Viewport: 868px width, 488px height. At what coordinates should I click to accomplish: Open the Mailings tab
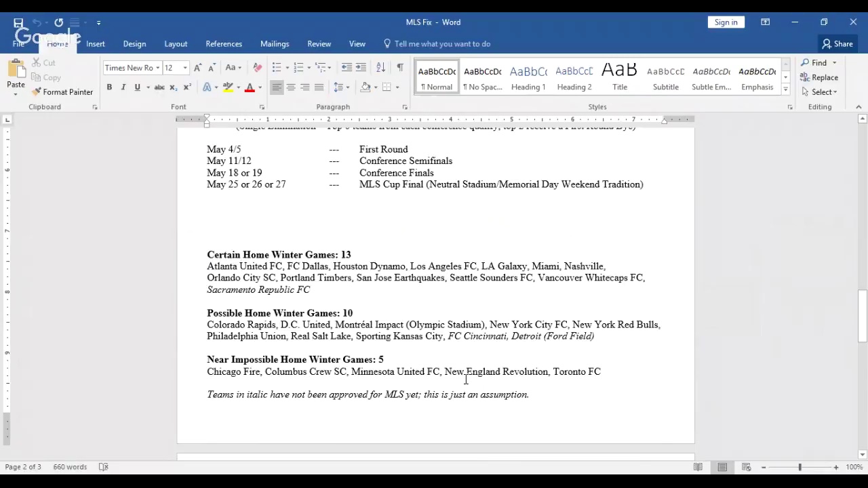[275, 44]
